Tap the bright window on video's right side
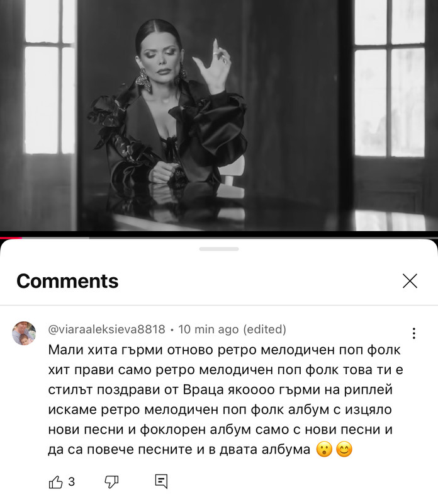This screenshot has width=438, height=504. click(x=389, y=79)
